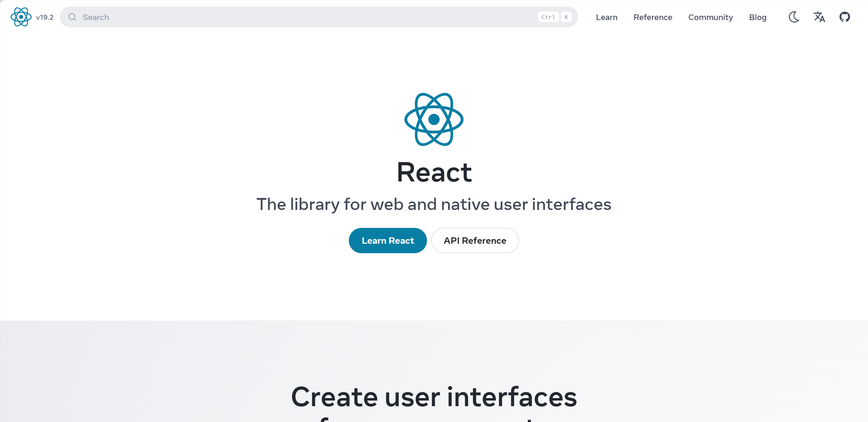
Task: Click the Ctrl keyboard shortcut badge in search
Action: pyautogui.click(x=548, y=17)
